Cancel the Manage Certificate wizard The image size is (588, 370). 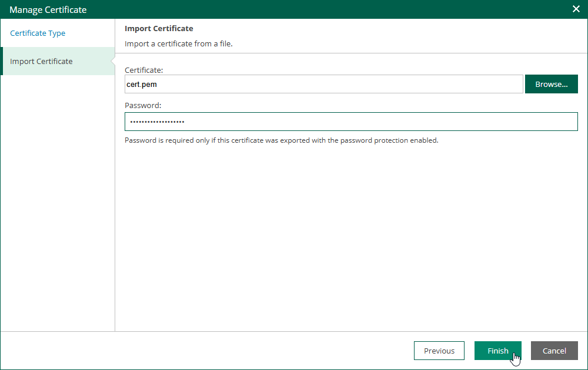554,351
